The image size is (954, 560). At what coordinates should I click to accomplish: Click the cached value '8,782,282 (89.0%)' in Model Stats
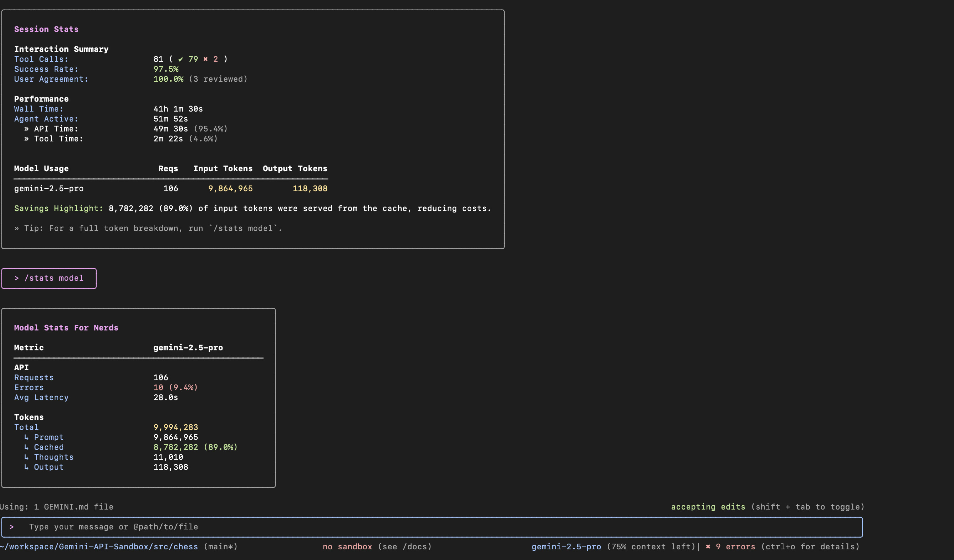195,447
